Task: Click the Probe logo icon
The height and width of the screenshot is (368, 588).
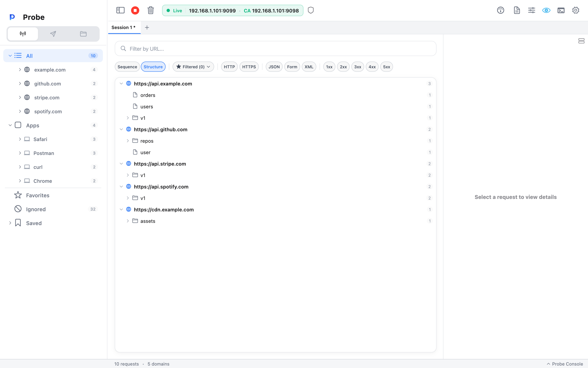Action: click(x=12, y=17)
